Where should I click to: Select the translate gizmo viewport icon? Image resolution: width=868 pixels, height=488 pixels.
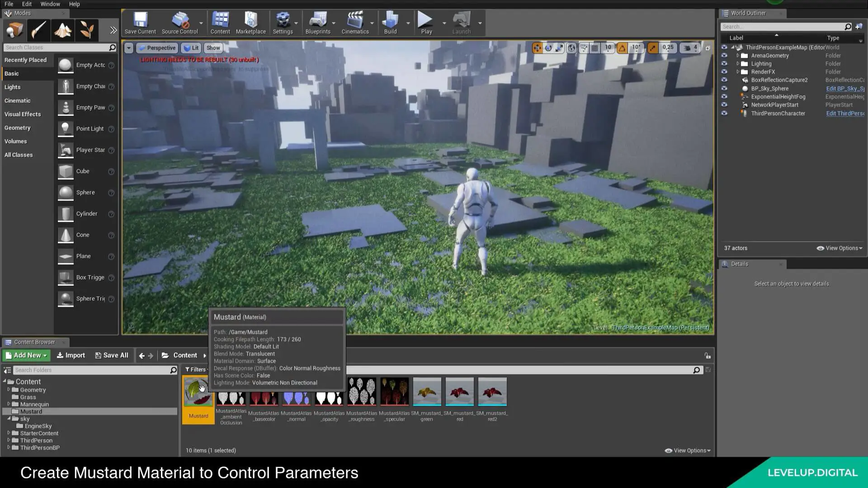pos(537,48)
